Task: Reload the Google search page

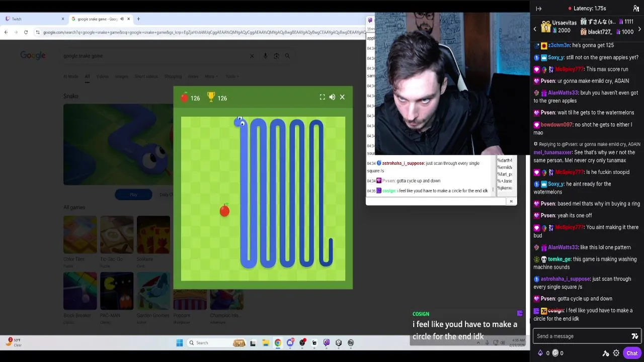Action: coord(26,32)
